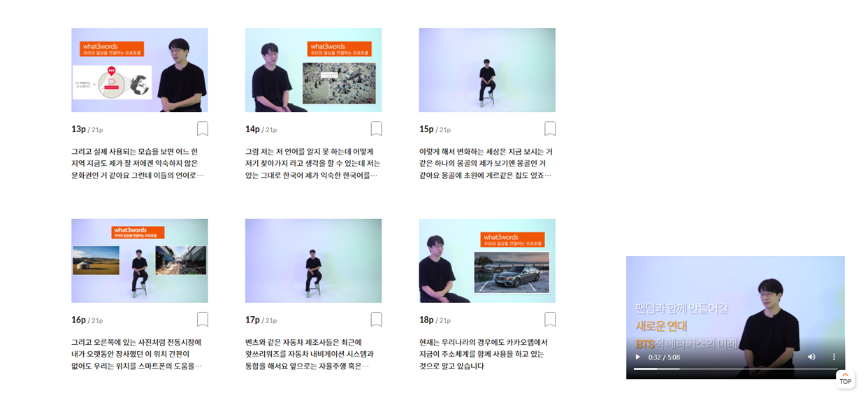This screenshot has height=398, width=868.
Task: Select the 17p page number label
Action: pyautogui.click(x=261, y=320)
